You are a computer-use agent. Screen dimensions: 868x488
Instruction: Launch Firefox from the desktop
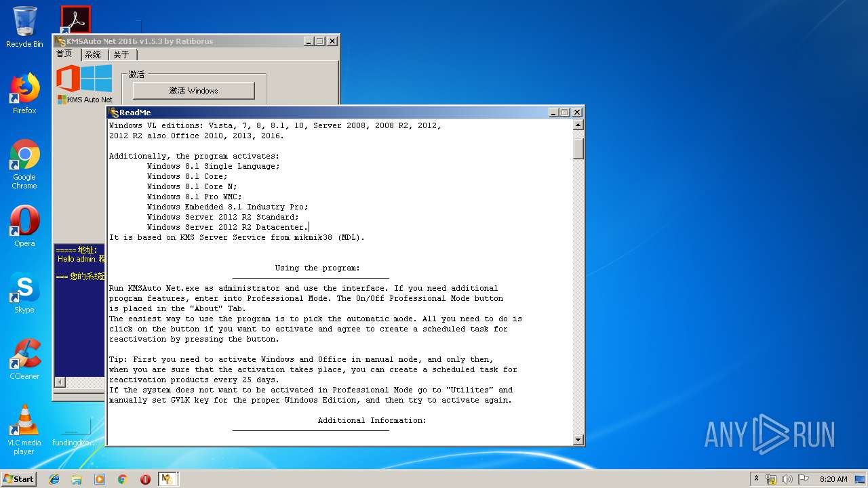pyautogui.click(x=24, y=94)
